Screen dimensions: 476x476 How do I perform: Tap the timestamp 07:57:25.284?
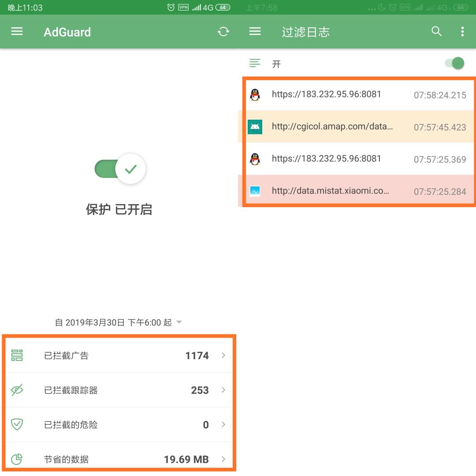pyautogui.click(x=440, y=192)
